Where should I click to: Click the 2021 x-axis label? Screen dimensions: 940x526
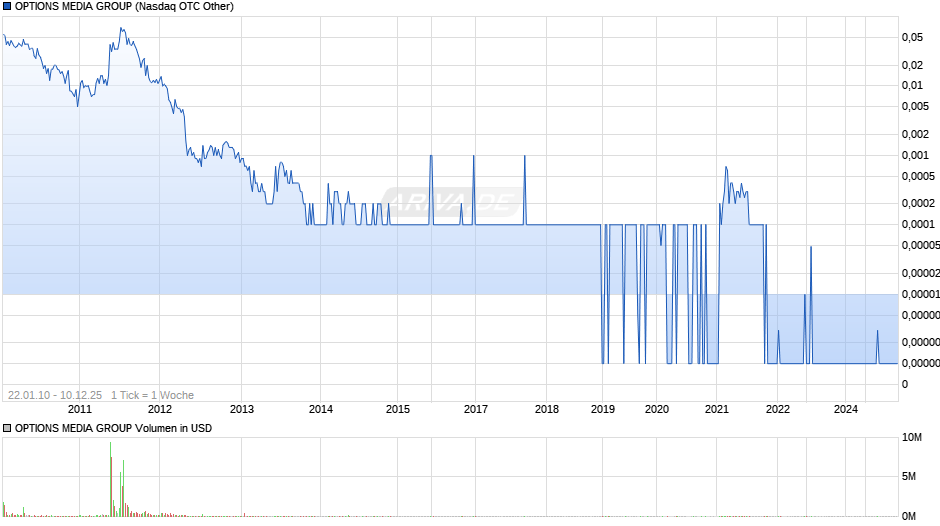[x=716, y=409]
